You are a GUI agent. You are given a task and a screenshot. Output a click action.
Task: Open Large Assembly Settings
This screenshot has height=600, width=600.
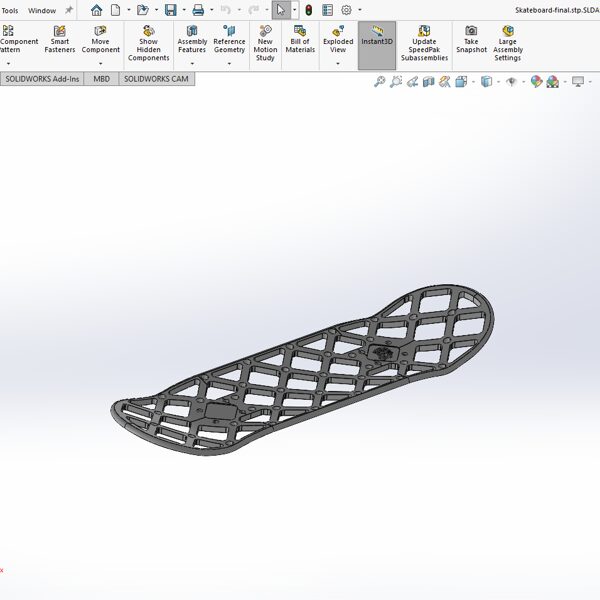coord(507,45)
